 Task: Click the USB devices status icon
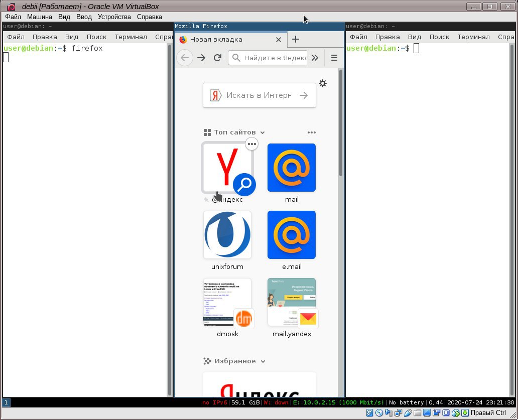tap(408, 413)
